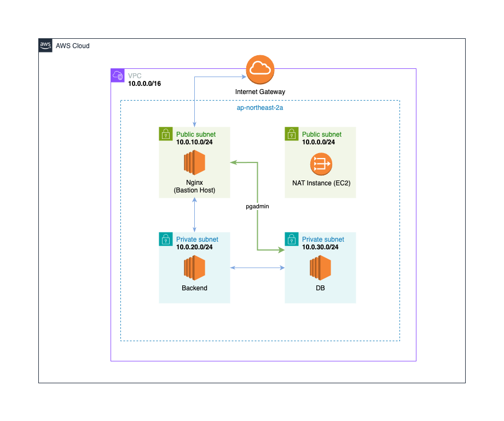Click the Internet Gateway text label
Screen dimensions: 504x421
(x=260, y=92)
